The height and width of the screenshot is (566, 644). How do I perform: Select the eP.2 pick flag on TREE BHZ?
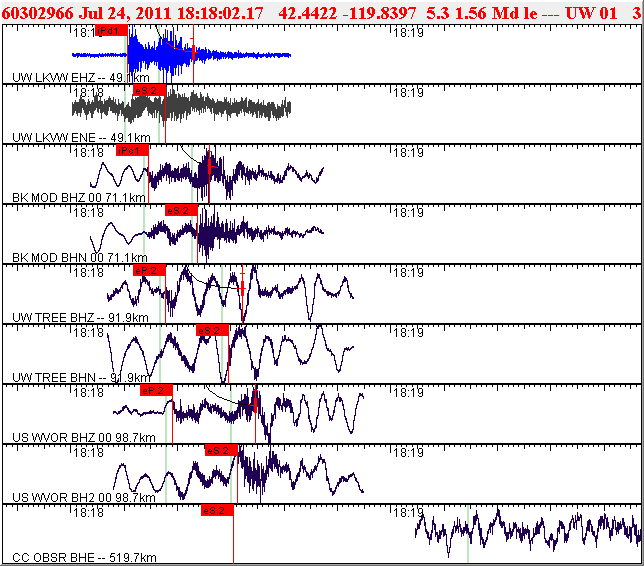[149, 270]
